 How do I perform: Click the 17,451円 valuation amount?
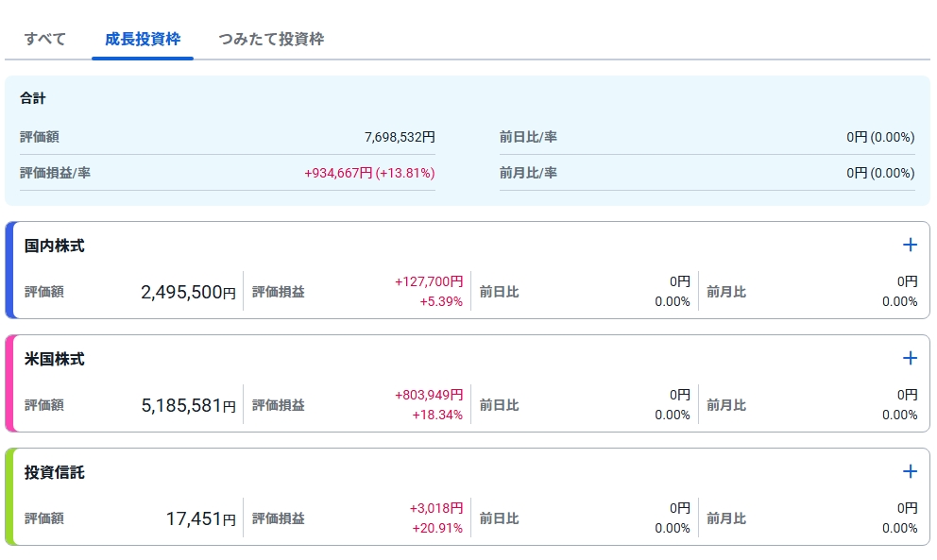click(x=200, y=519)
